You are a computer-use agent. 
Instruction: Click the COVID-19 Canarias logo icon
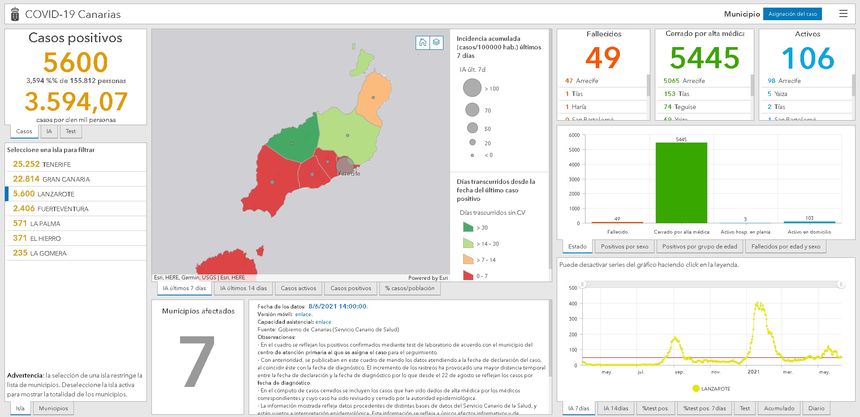14,14
